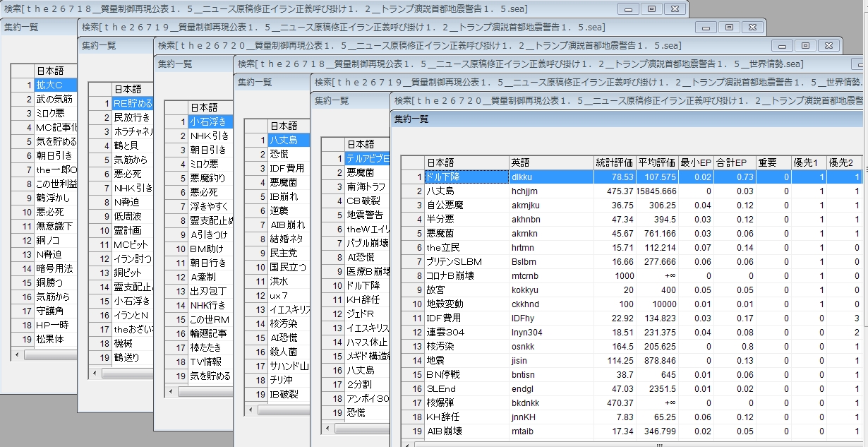This screenshot has width=868, height=447.
Task: Click the osnkk cell
Action: point(550,346)
